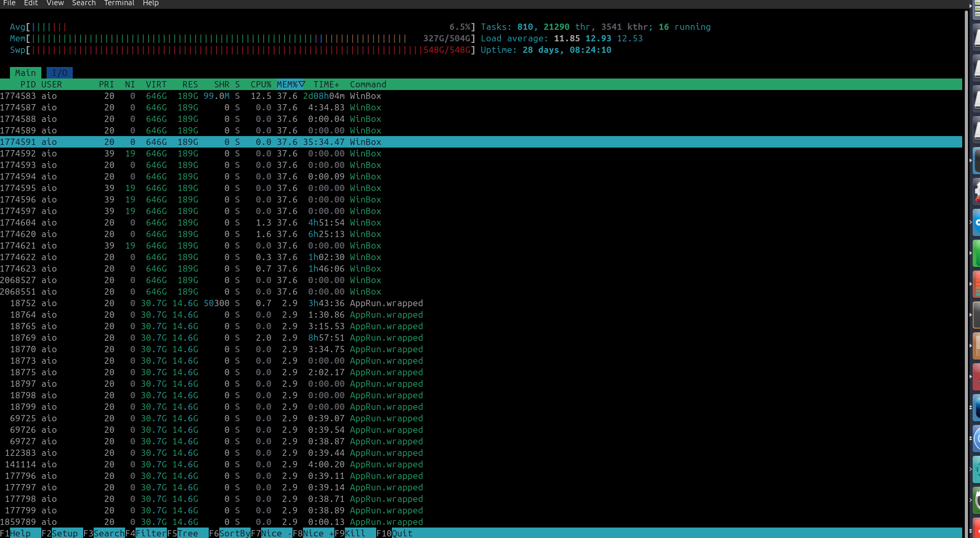Viewport: 980px width, 538px height.
Task: Click the Avg CPU usage meter bar
Action: point(242,27)
